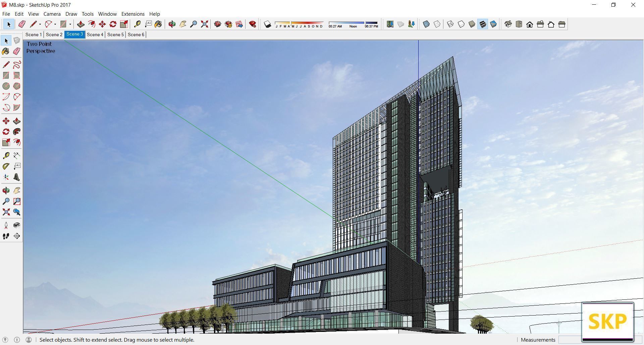The width and height of the screenshot is (644, 345).
Task: Open the Help menu
Action: (x=155, y=14)
